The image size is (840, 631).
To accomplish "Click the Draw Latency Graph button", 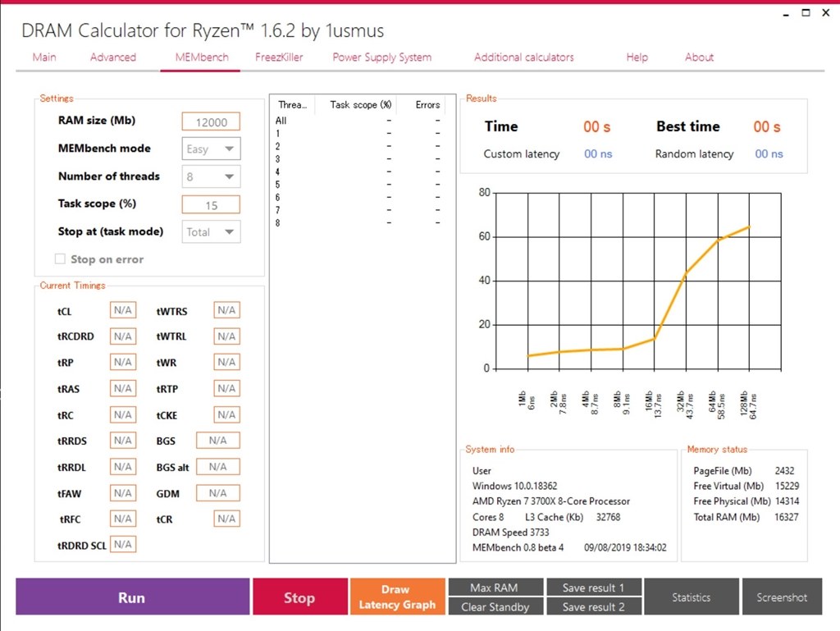I will point(398,597).
